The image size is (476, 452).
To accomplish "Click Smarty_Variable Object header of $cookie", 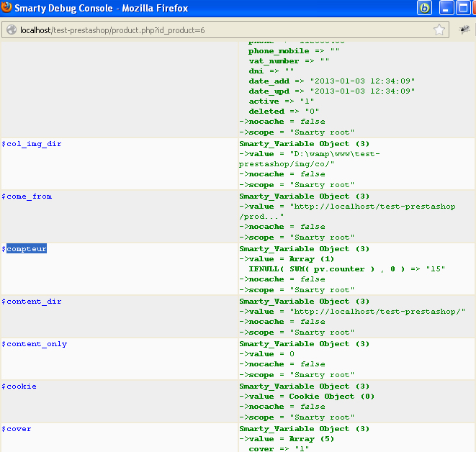I will [304, 387].
